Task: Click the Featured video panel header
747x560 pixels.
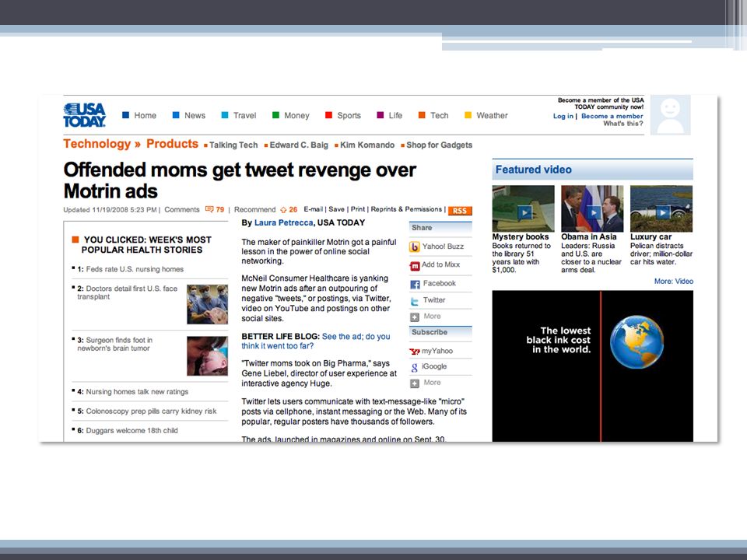Action: click(x=593, y=170)
